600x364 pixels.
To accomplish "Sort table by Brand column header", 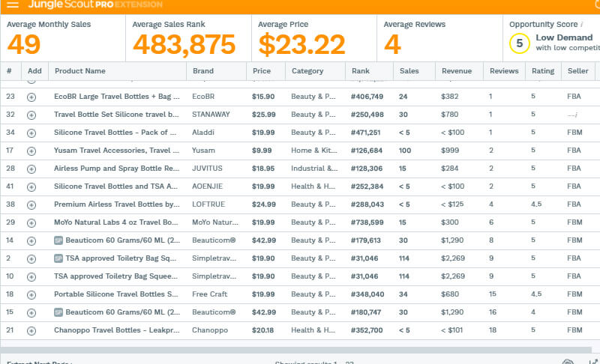I will pyautogui.click(x=202, y=71).
